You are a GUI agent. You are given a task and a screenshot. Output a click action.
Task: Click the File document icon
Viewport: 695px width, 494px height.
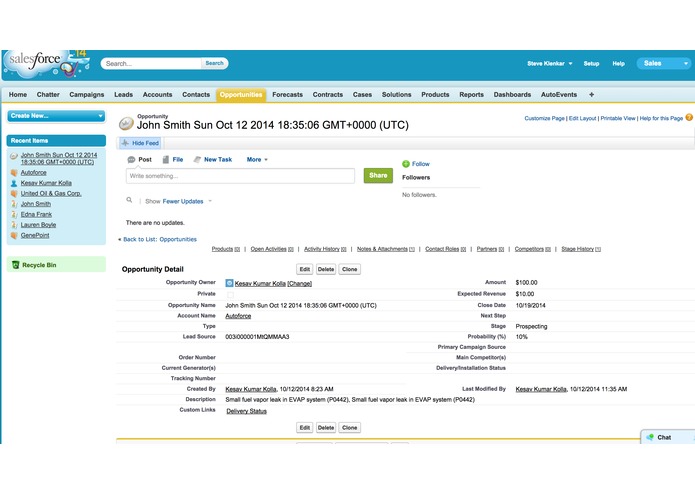click(x=166, y=159)
